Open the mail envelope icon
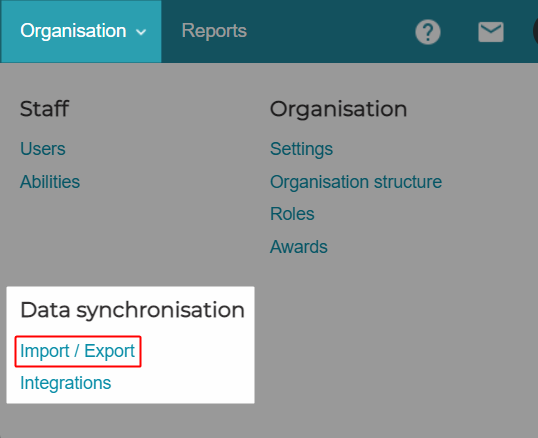This screenshot has height=438, width=538. coord(491,32)
